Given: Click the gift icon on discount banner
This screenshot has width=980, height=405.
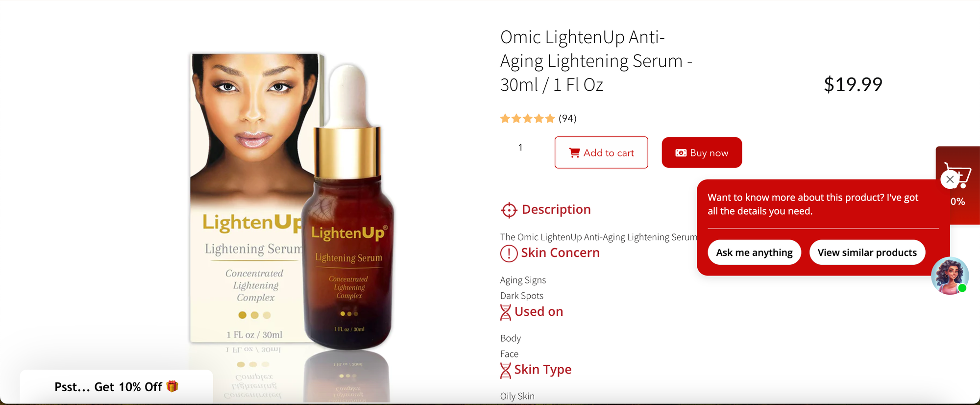Looking at the screenshot, I should [x=172, y=386].
